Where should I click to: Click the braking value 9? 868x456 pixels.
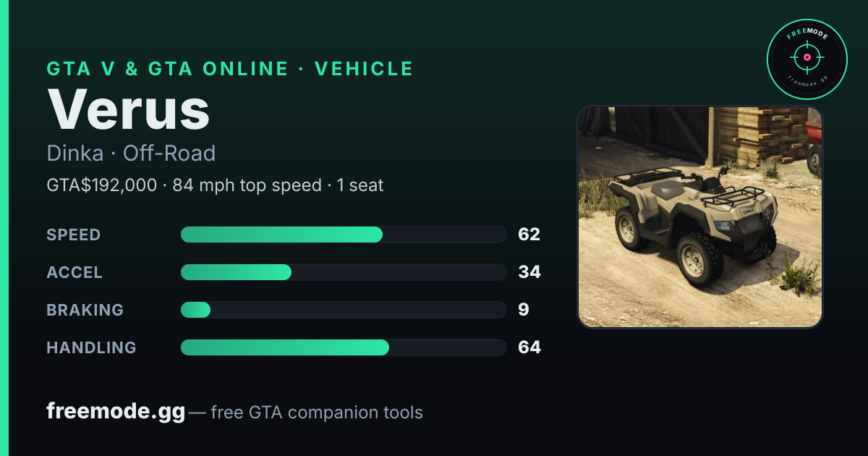click(524, 310)
